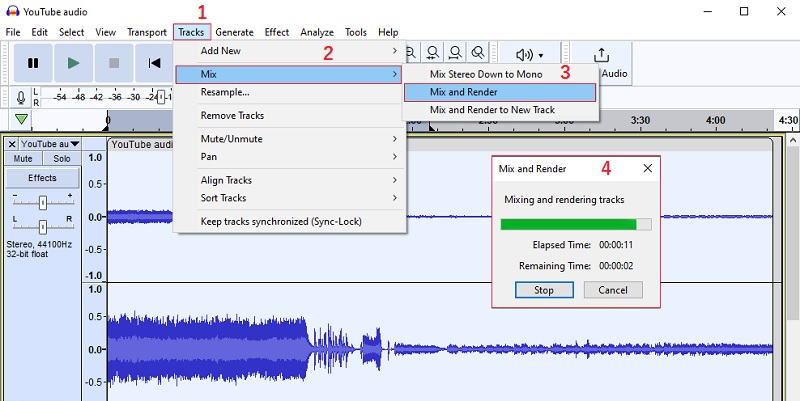Open the Edit menu

tap(39, 32)
